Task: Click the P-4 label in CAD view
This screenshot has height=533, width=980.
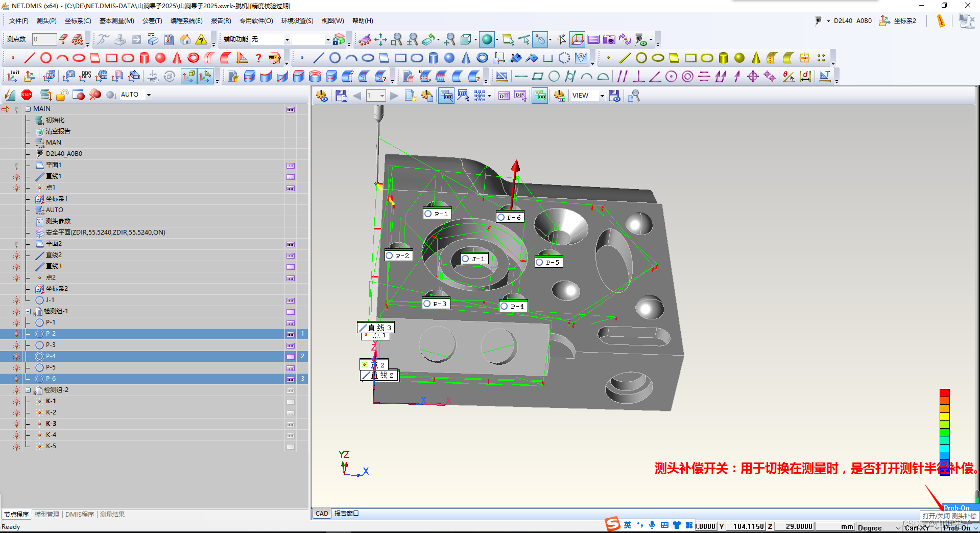Action: click(x=513, y=306)
